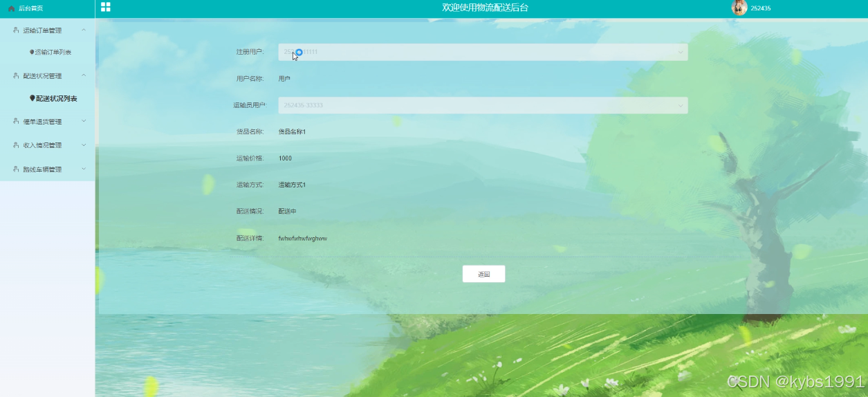This screenshot has height=397, width=868.
Task: Click the 运输员用户 label
Action: pyautogui.click(x=249, y=105)
